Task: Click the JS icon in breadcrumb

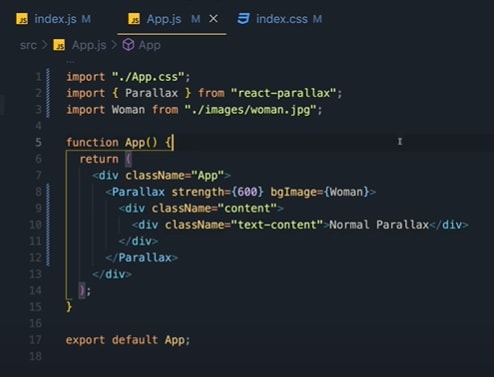Action: [x=59, y=45]
